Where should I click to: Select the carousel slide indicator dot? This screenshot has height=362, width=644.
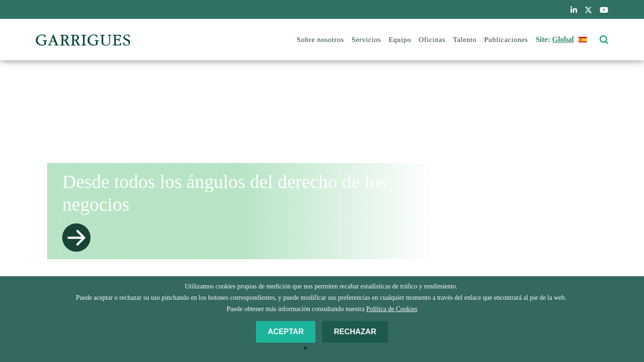click(305, 348)
